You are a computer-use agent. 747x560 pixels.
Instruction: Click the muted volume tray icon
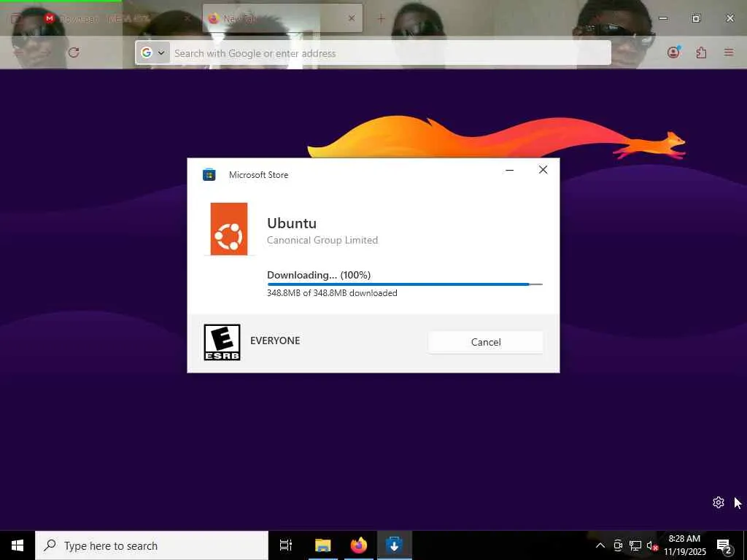point(651,545)
